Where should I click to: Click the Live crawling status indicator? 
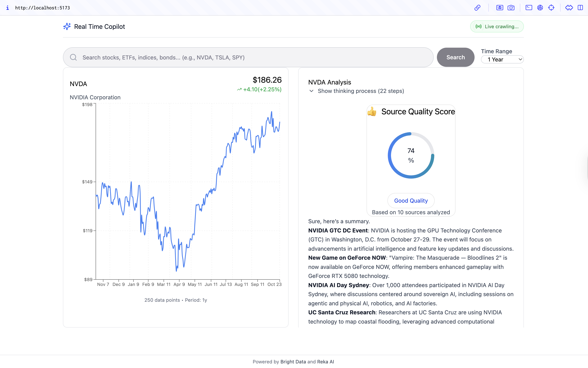(497, 27)
